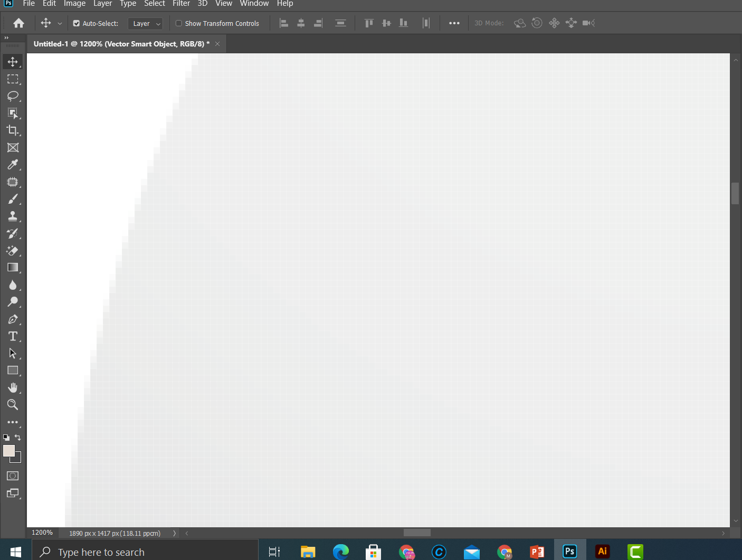Select the Move tool in the toolbar
Image resolution: width=742 pixels, height=560 pixels.
[13, 62]
